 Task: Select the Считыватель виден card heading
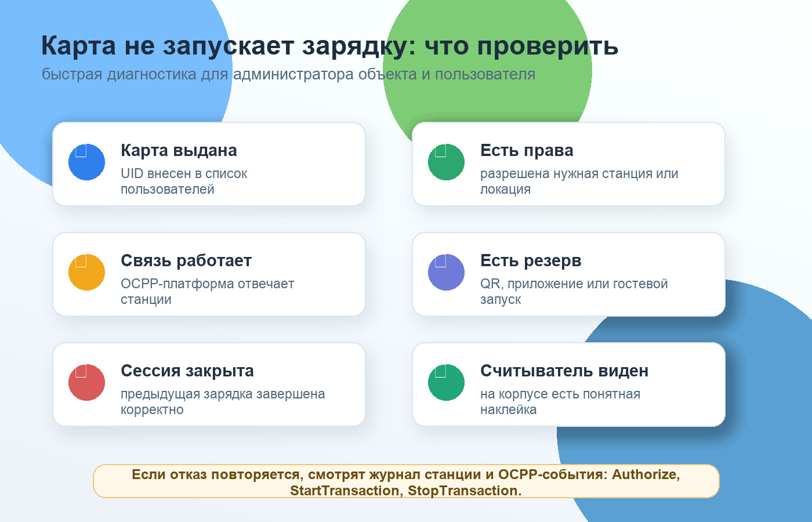tap(564, 371)
